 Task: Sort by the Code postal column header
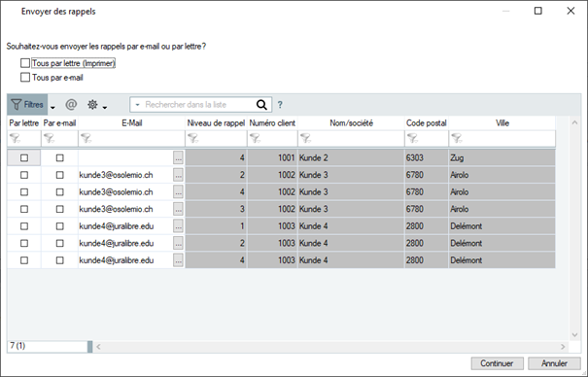click(427, 123)
